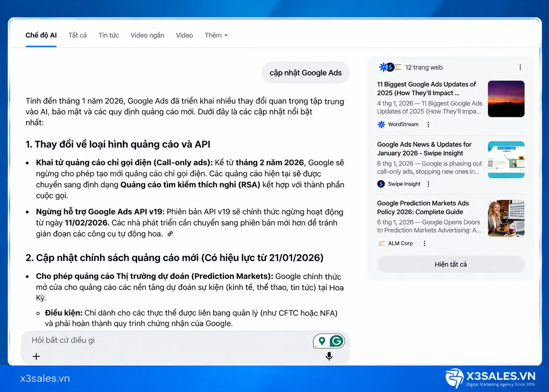The image size is (549, 392).
Task: Click bold text Khai tử quảng cáo chỉ gọi điện
Action: click(124, 163)
